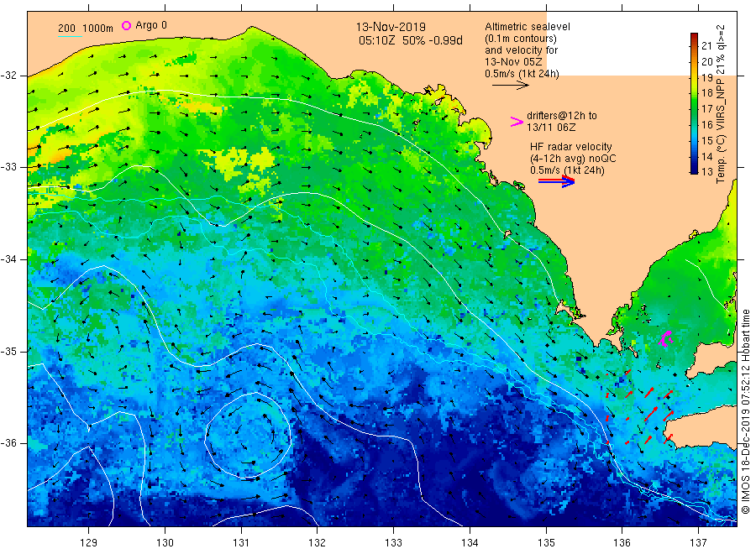The image size is (756, 554).
Task: Click the black altimetric velocity scale arrow
Action: (510, 85)
